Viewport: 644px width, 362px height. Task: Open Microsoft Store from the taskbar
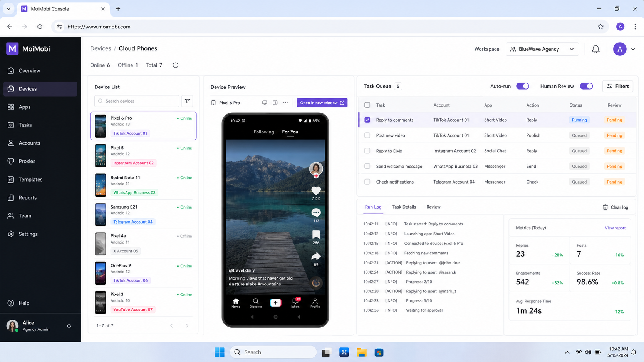click(x=379, y=352)
